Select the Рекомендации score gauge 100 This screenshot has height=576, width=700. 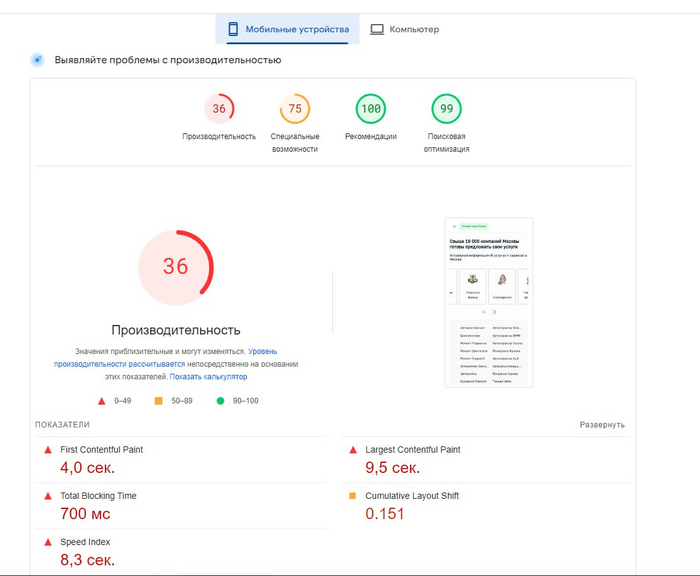point(371,109)
